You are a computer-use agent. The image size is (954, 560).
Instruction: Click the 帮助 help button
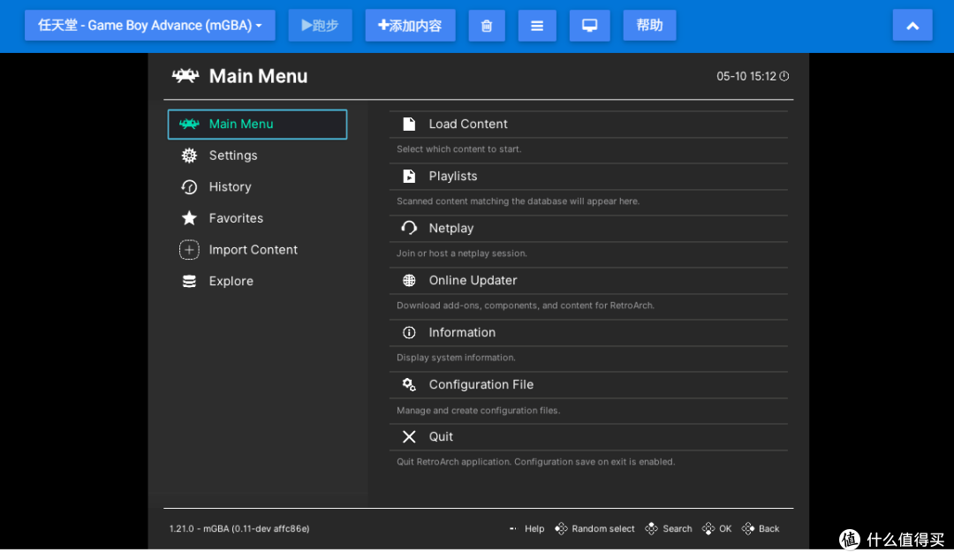pyautogui.click(x=649, y=26)
